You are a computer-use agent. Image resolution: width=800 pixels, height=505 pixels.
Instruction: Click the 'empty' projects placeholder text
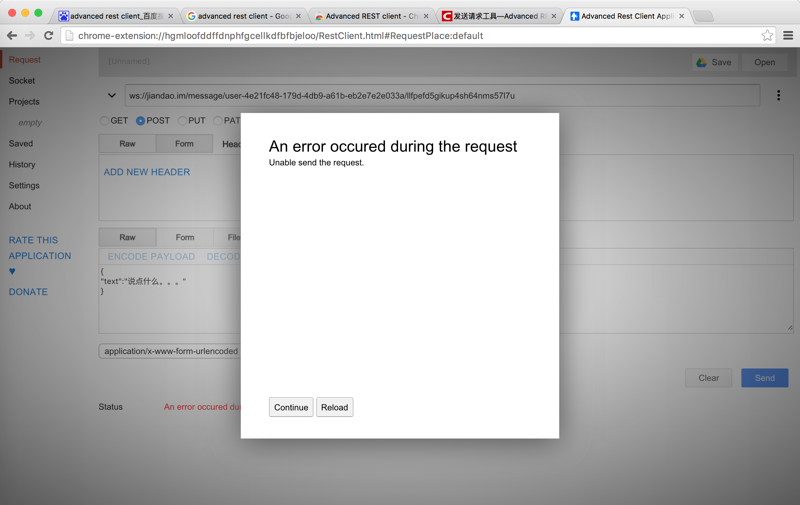click(x=30, y=122)
